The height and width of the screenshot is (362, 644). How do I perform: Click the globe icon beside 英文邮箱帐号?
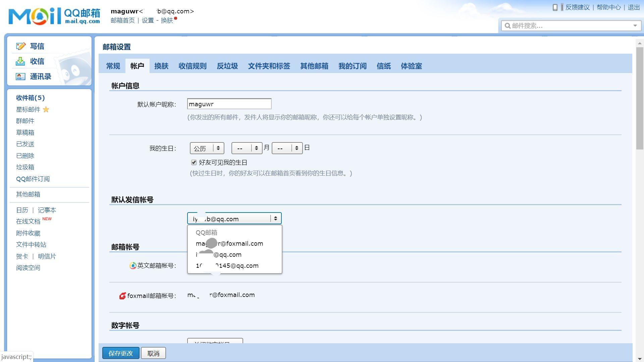[132, 266]
